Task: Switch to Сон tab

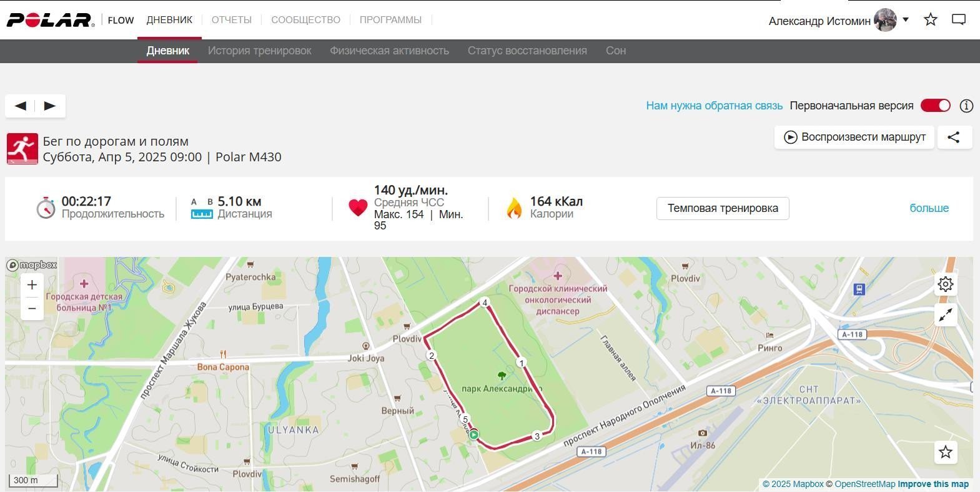Action: coord(616,51)
